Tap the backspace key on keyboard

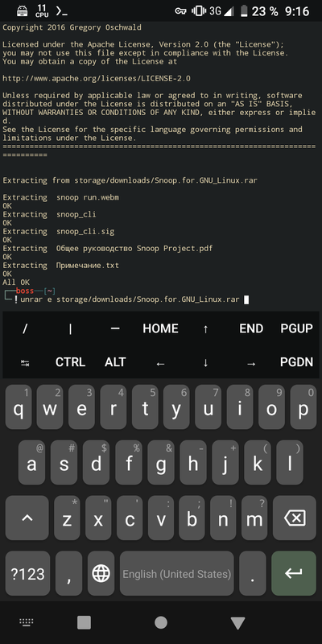[x=295, y=518]
